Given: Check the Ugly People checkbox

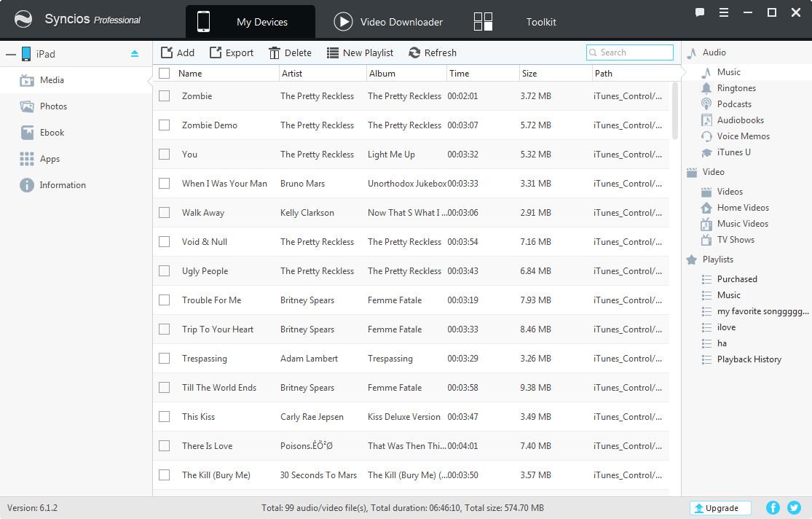Looking at the screenshot, I should [x=164, y=270].
